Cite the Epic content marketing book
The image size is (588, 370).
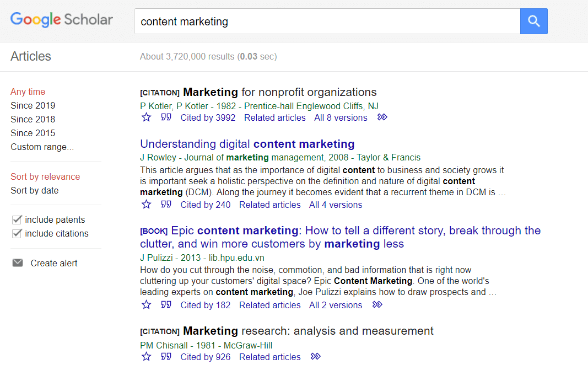click(x=166, y=305)
